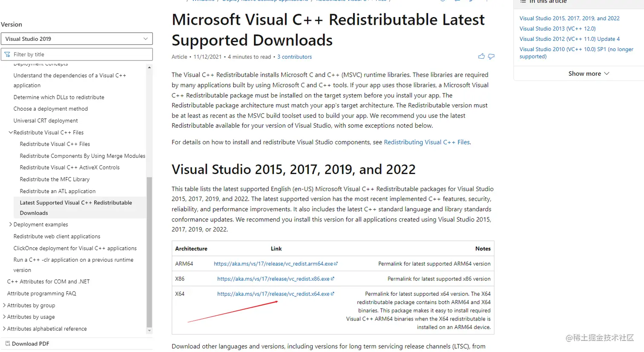Click the sidebar scrollbar down arrow
Image resolution: width=644 pixels, height=352 pixels.
point(149,330)
